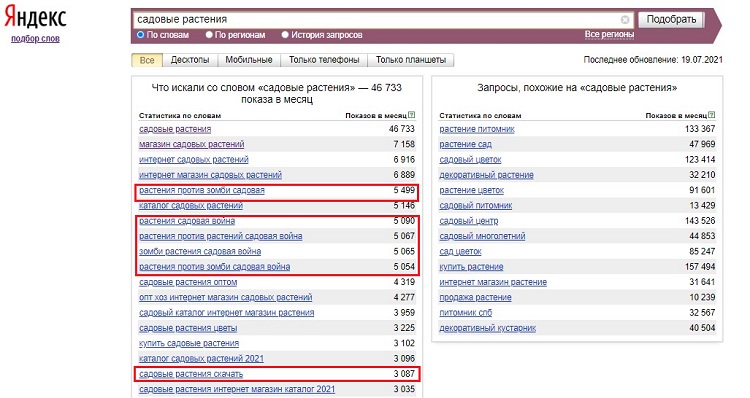The image size is (750, 398).
Task: Open 'растения против зомби садовая' keyword
Action: 202,190
